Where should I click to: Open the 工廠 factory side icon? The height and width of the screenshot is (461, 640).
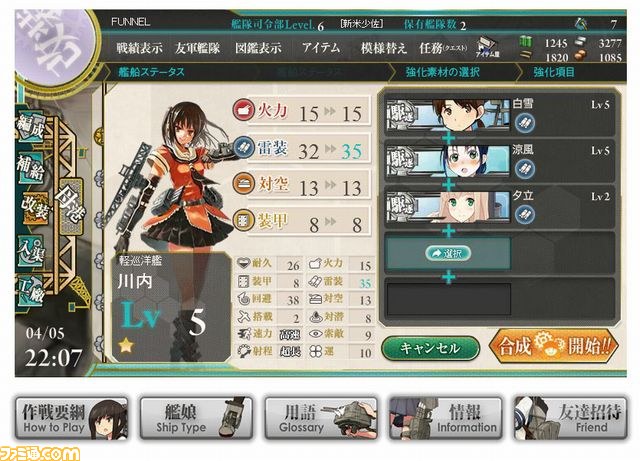[x=31, y=291]
